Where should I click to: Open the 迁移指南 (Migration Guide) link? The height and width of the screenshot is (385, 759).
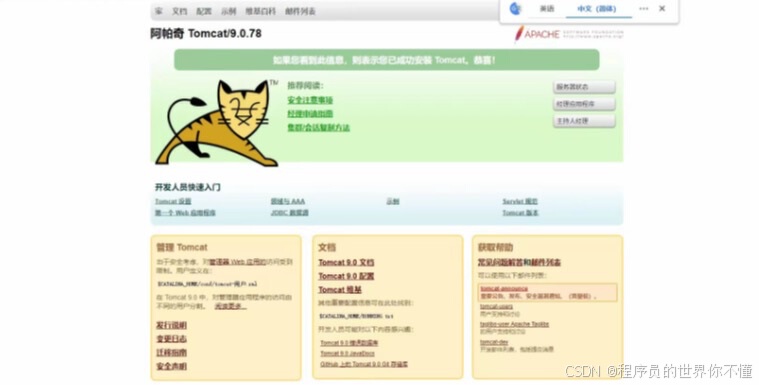click(171, 353)
